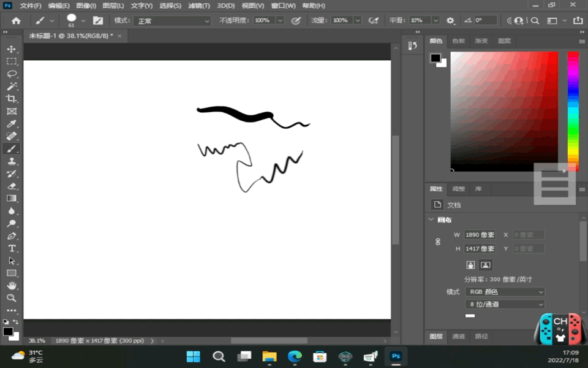Toggle the width-height link constraint icon
This screenshot has height=368, width=588.
pos(438,242)
